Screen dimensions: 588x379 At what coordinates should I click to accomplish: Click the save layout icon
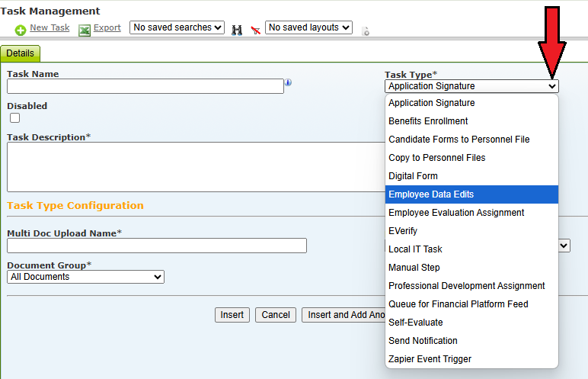point(366,31)
